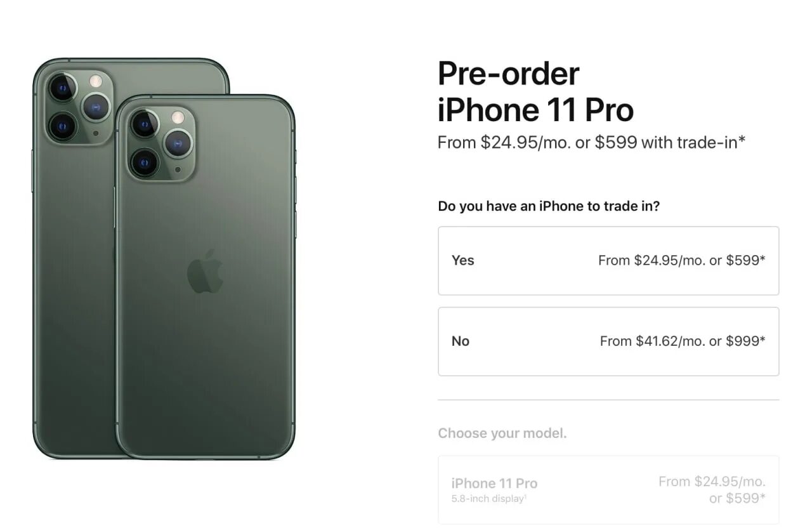Click the trade-in question text
The image size is (812, 528).
click(549, 206)
